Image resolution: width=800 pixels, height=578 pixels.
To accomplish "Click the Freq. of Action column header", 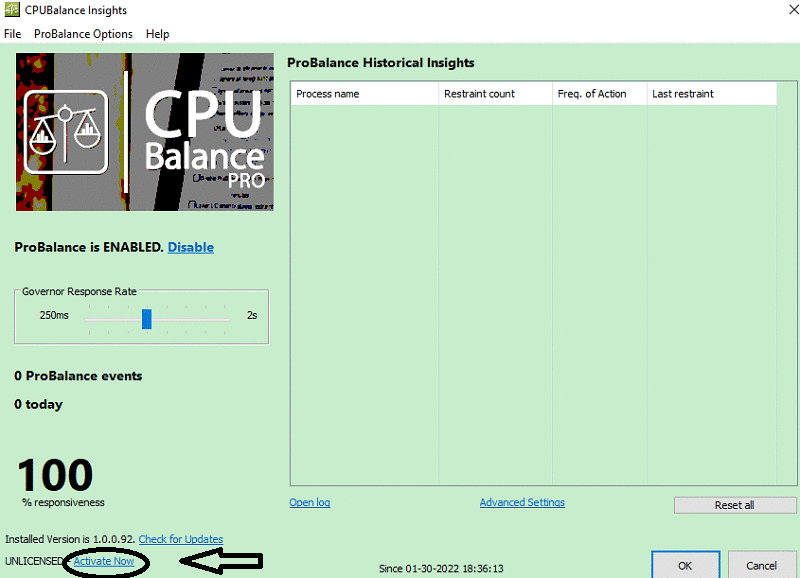I will 598,94.
